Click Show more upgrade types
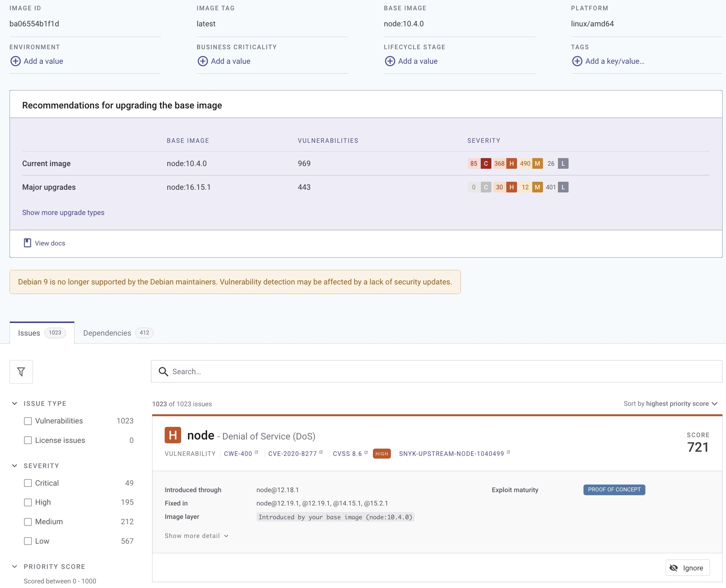The height and width of the screenshot is (588, 726). (x=63, y=212)
